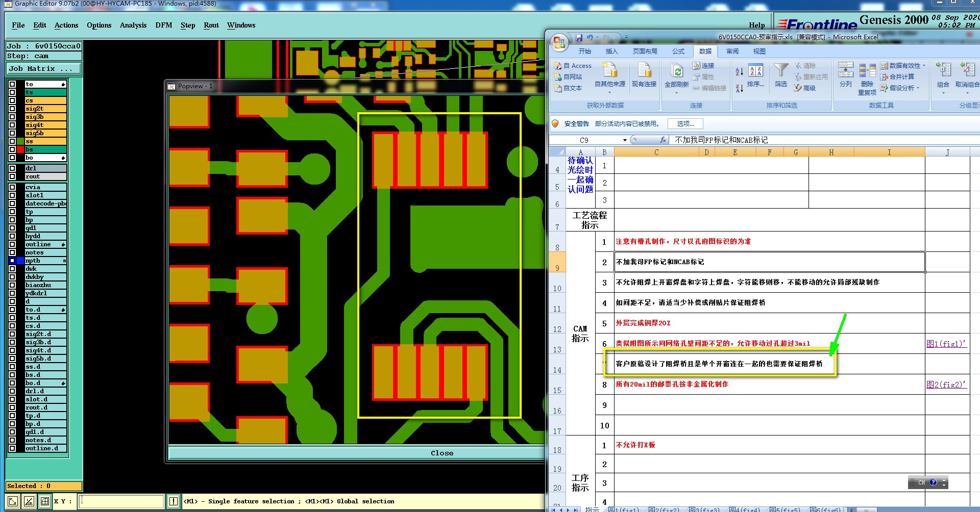980x512 pixels.
Task: Open the Name Box dropdown arrow
Action: point(625,140)
